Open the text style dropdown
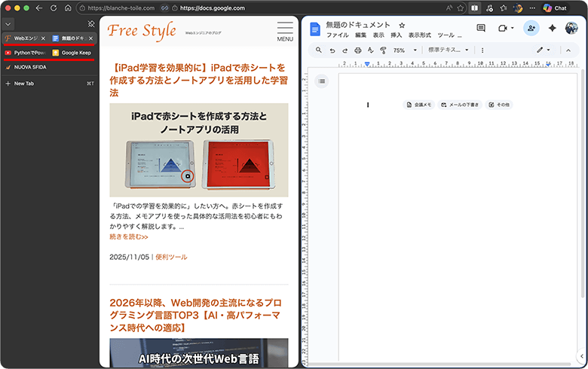 click(448, 50)
